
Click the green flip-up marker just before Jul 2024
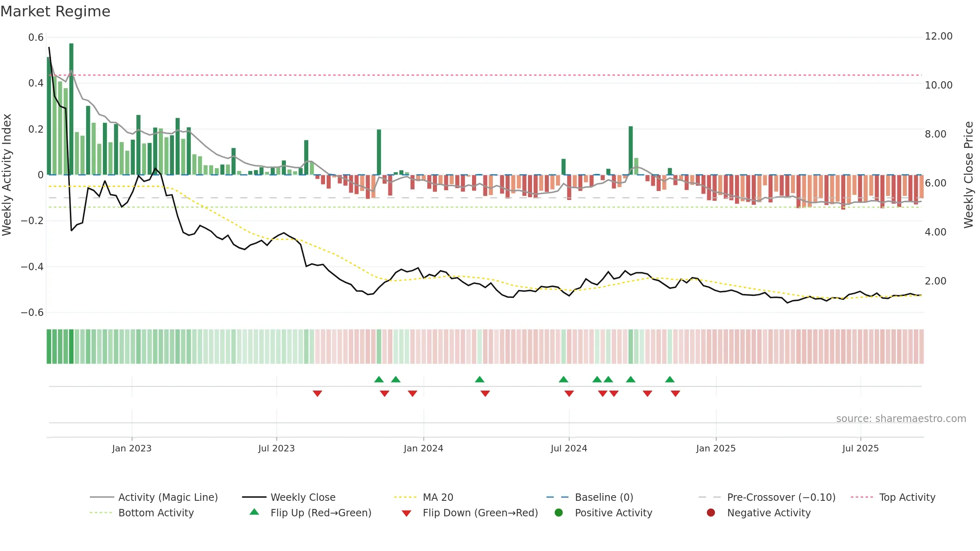click(x=563, y=379)
